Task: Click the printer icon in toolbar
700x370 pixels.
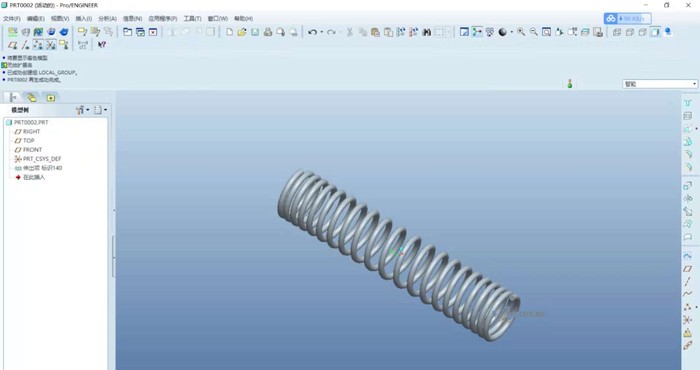Action: coord(268,32)
